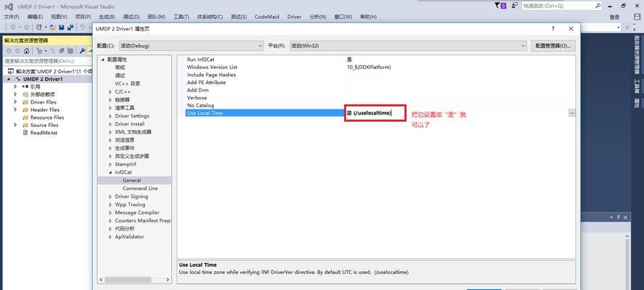Click the account avatar icon
The width and height of the screenshot is (644, 290).
(637, 17)
